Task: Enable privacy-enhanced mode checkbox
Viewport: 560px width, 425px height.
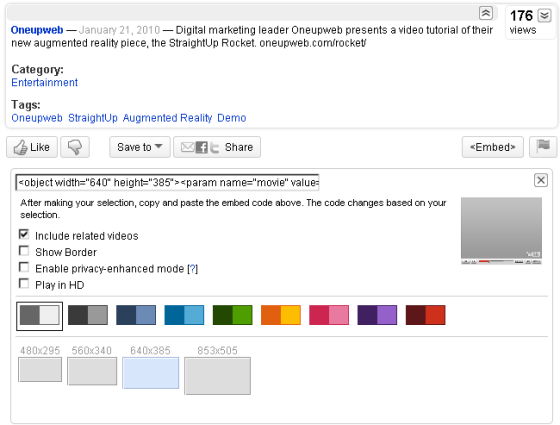Action: coord(24,267)
